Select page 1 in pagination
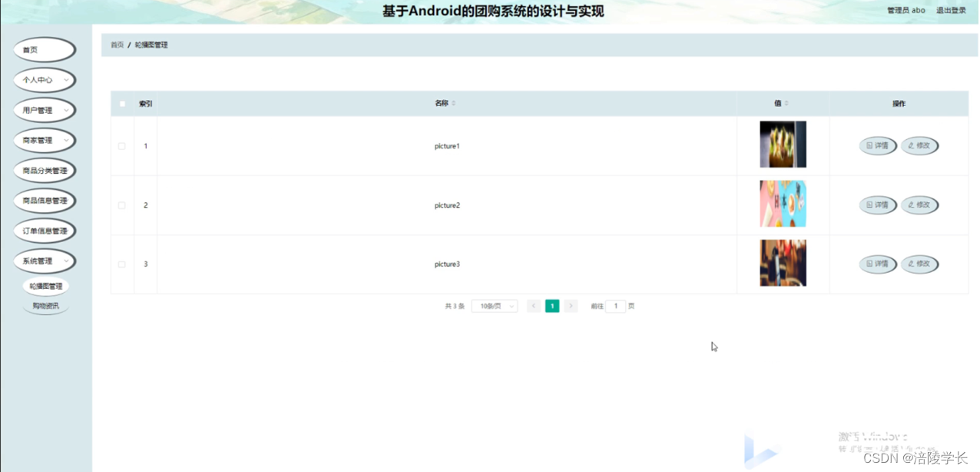 coord(552,306)
